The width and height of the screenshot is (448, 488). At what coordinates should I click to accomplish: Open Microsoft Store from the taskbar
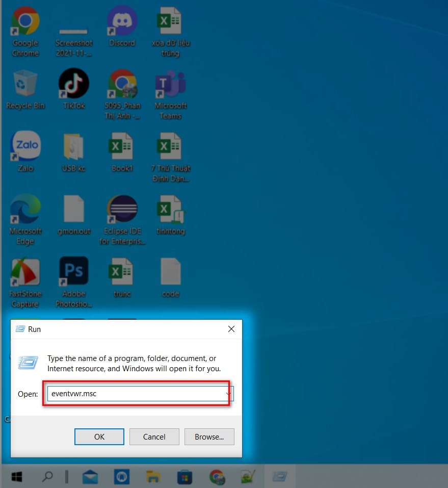pos(185,476)
